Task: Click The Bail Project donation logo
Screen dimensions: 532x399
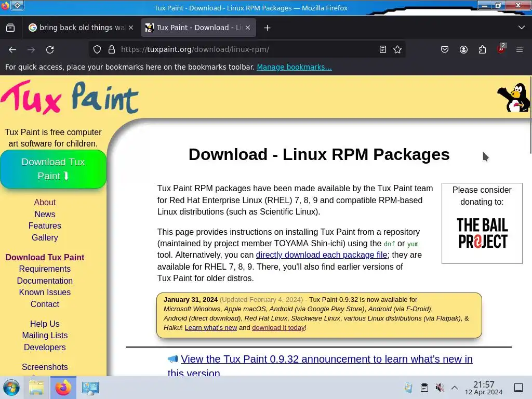Action: tap(482, 233)
